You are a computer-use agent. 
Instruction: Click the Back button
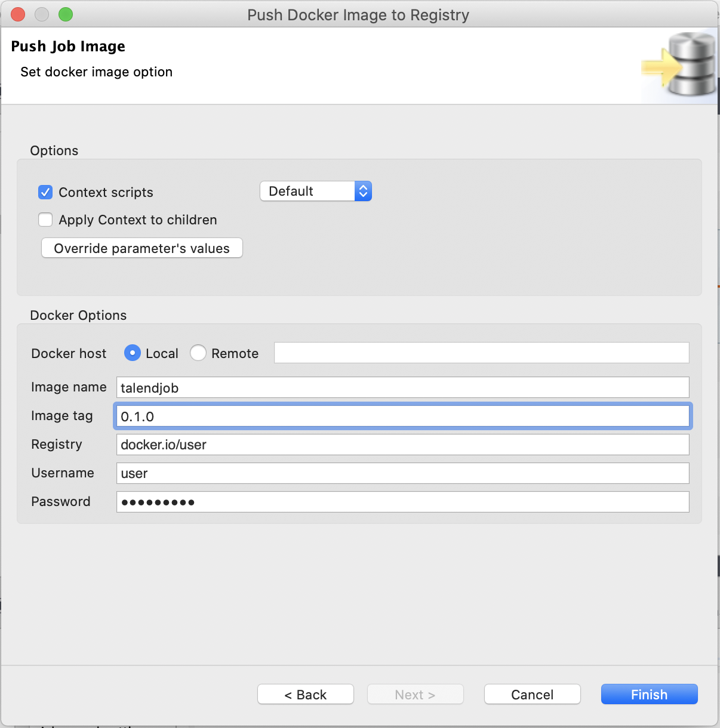tap(305, 694)
